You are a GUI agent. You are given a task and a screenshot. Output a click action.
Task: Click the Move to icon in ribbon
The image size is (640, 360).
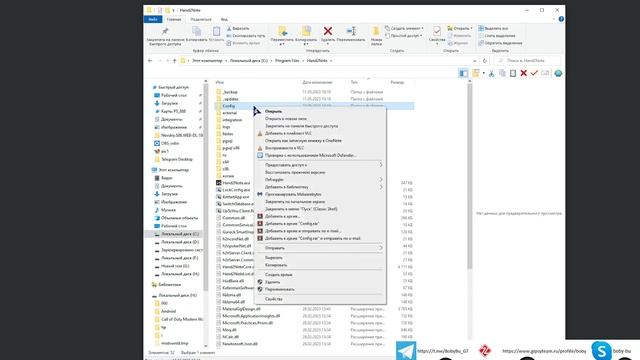(282, 31)
